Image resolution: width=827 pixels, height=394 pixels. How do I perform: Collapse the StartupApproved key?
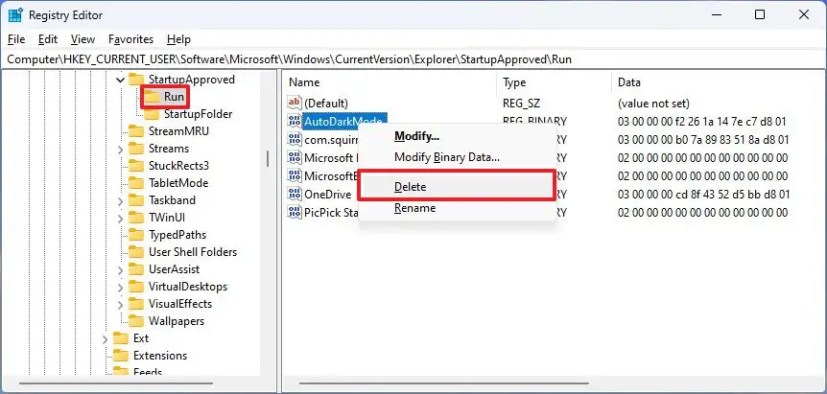[x=120, y=80]
